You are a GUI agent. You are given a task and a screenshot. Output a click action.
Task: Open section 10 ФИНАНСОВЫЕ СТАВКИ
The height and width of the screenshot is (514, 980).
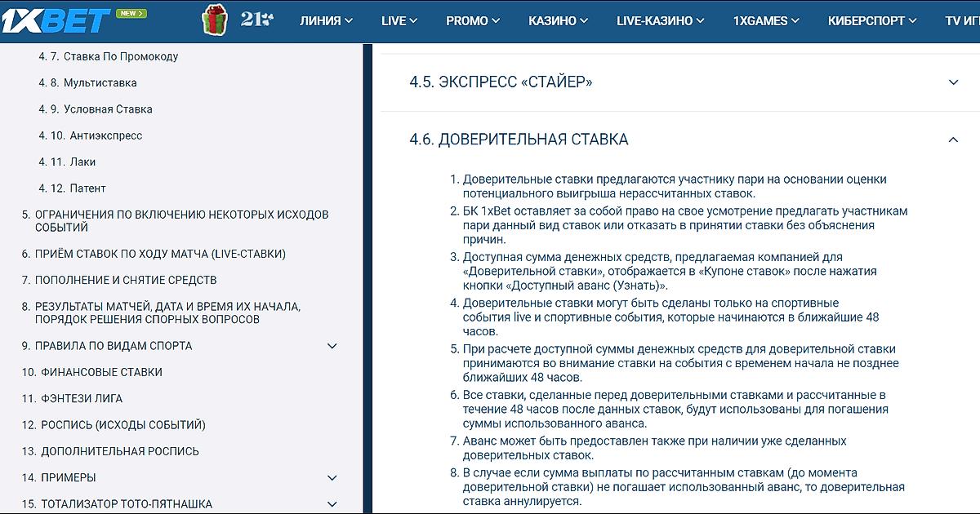(92, 372)
